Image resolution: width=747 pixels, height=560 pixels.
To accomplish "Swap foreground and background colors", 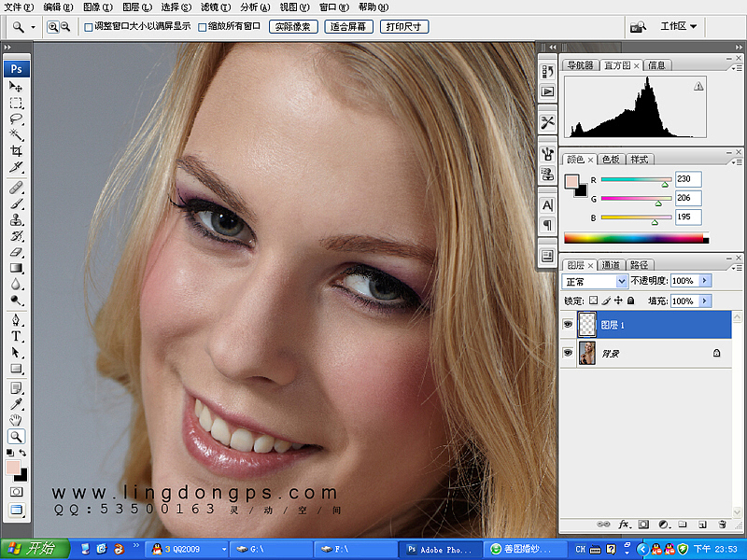I will coord(22,453).
